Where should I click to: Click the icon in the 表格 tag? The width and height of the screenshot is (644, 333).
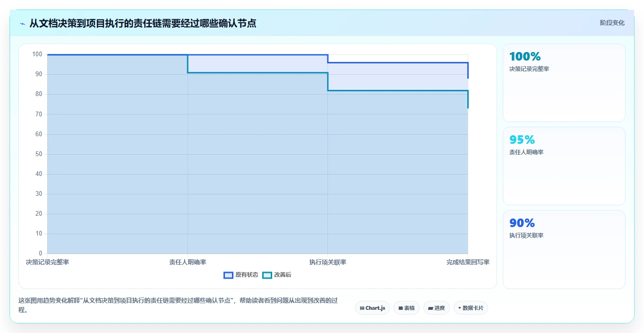401,308
